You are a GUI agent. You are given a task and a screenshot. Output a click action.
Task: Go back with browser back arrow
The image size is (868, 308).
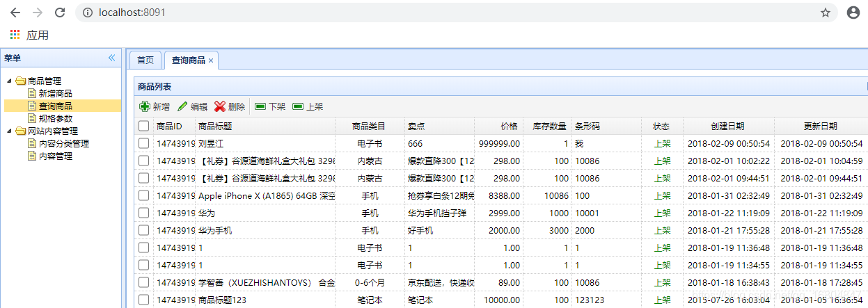(15, 13)
